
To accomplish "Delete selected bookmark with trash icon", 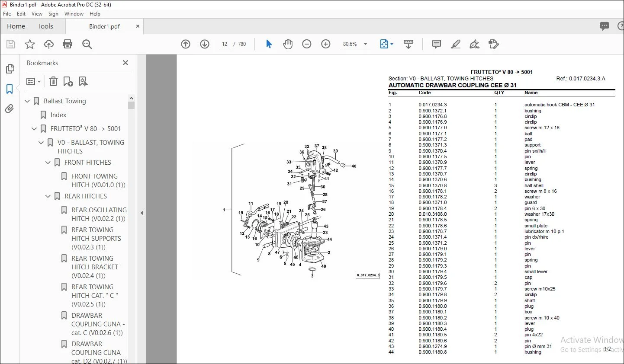I will pyautogui.click(x=53, y=81).
